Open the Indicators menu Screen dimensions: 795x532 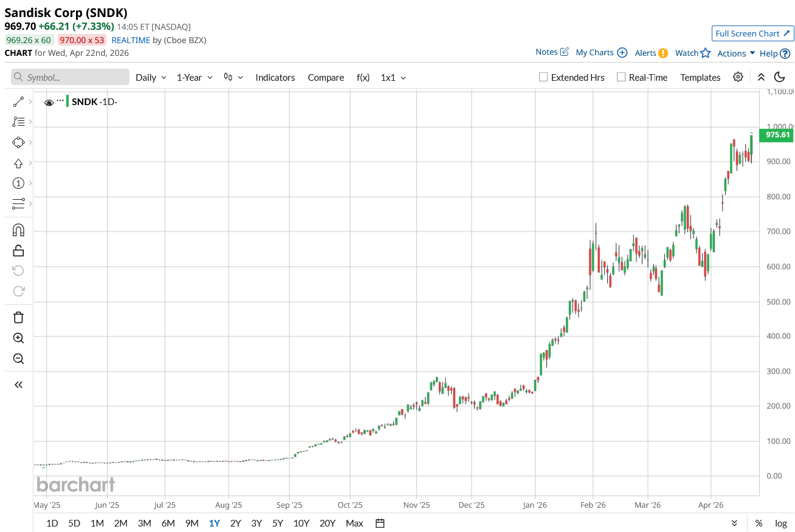click(275, 77)
